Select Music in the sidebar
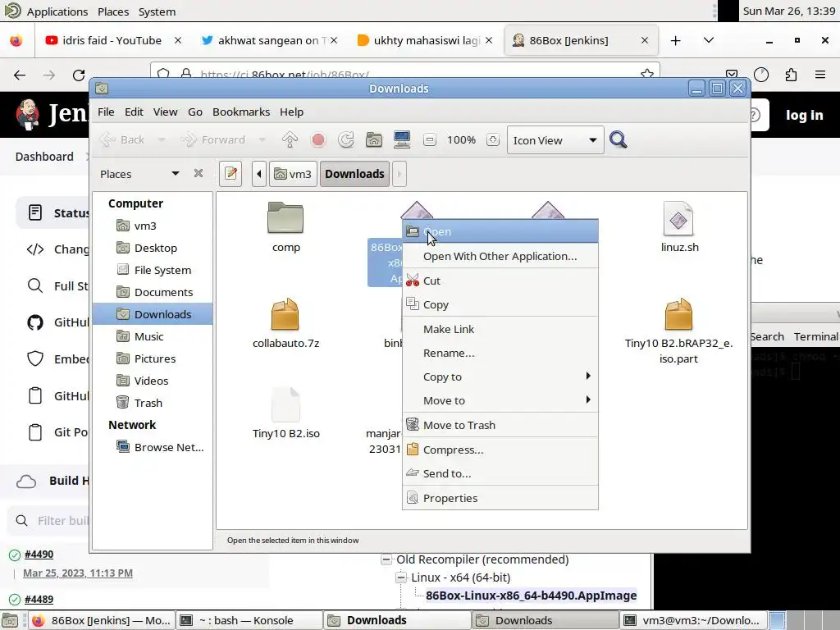The width and height of the screenshot is (840, 630). (153, 336)
